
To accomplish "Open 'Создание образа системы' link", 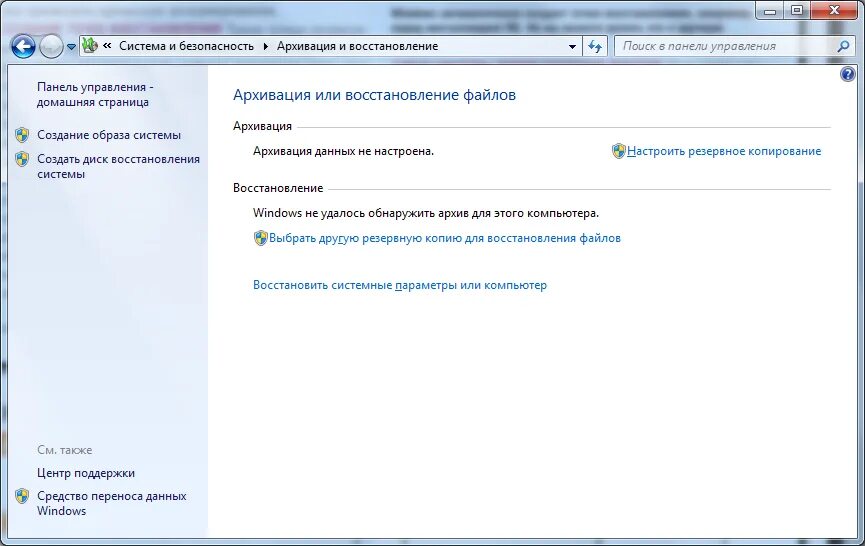I will (x=109, y=135).
